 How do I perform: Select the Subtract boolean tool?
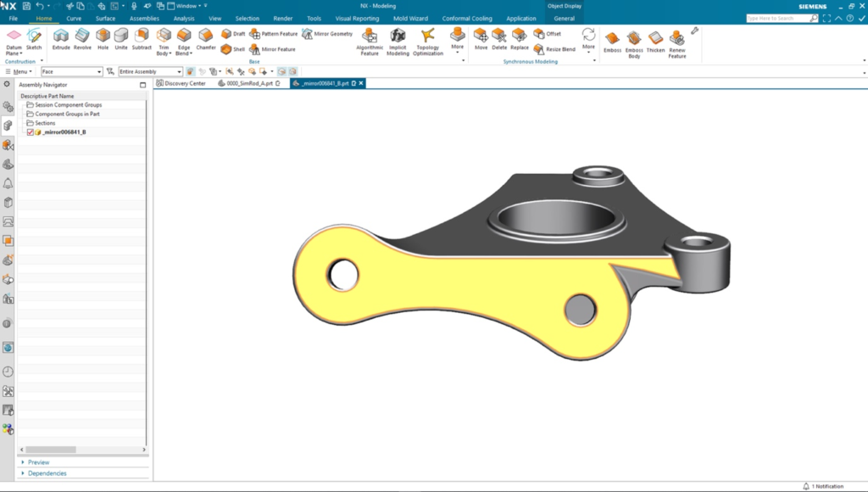click(x=142, y=39)
